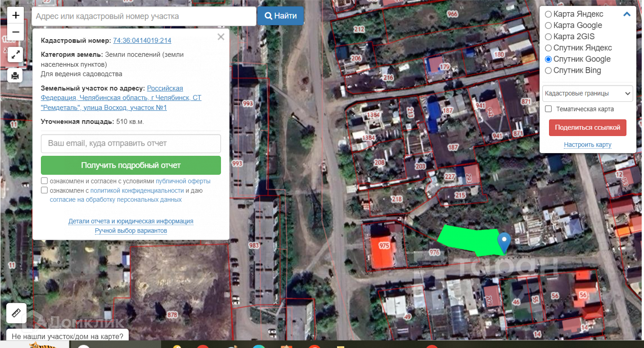
Task: Open the публичной оферты link
Action: pyautogui.click(x=183, y=181)
